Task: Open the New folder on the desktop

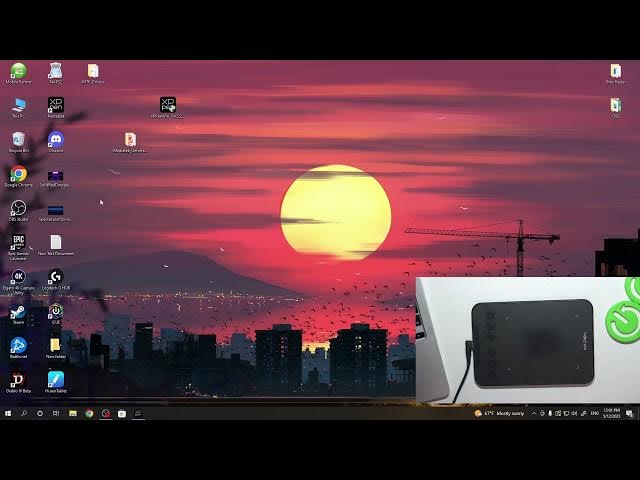Action: [x=56, y=348]
